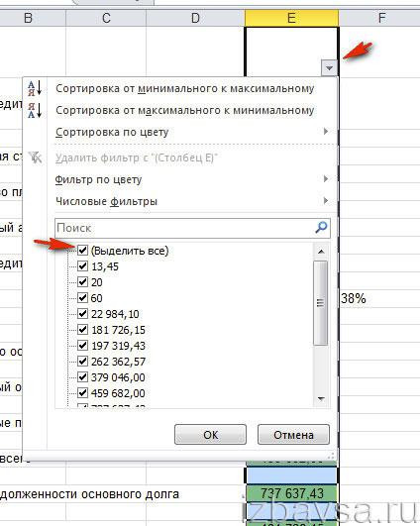Uncheck the 379 046,00 checkbox
The image size is (420, 526).
click(x=82, y=377)
